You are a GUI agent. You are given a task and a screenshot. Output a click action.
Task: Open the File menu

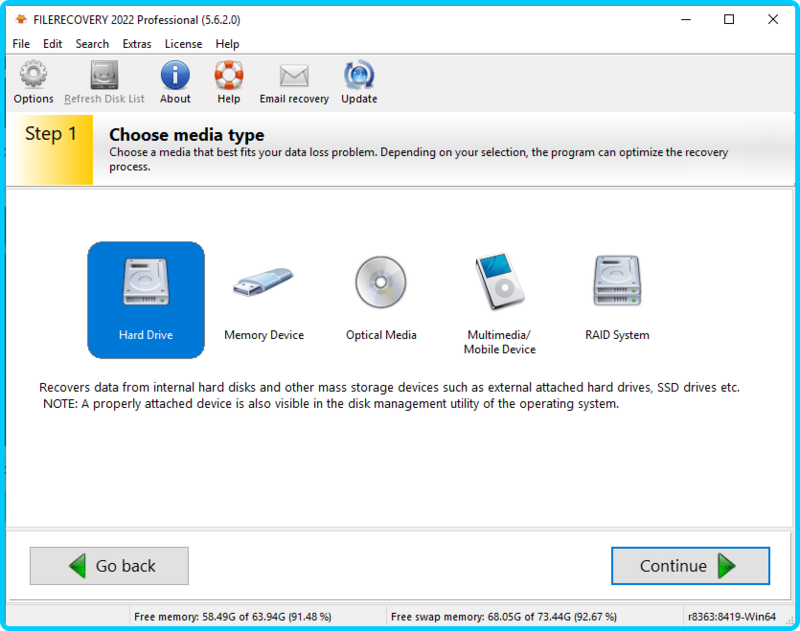(21, 44)
